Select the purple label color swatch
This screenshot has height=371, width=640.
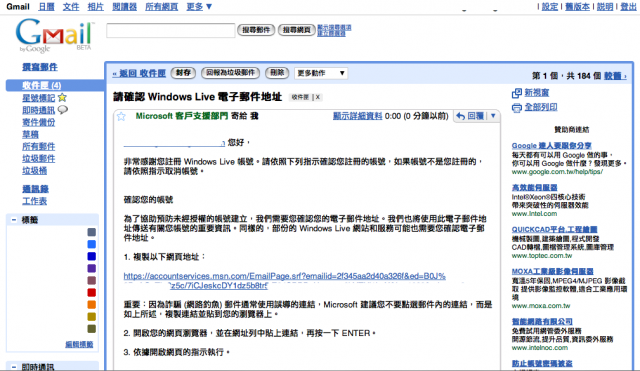[x=91, y=269]
